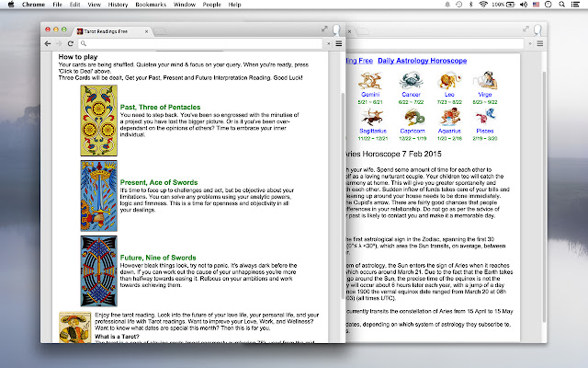Open the Pisces text link
588x368 pixels.
[485, 131]
